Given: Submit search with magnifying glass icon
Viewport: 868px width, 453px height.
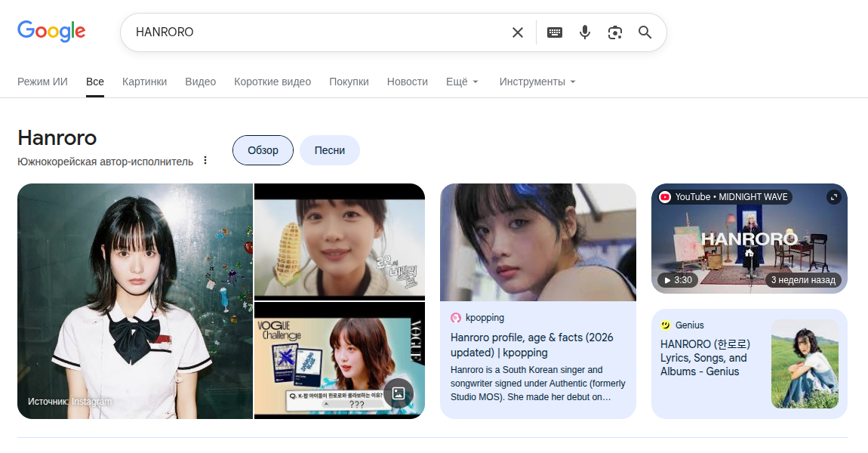Looking at the screenshot, I should (645, 32).
